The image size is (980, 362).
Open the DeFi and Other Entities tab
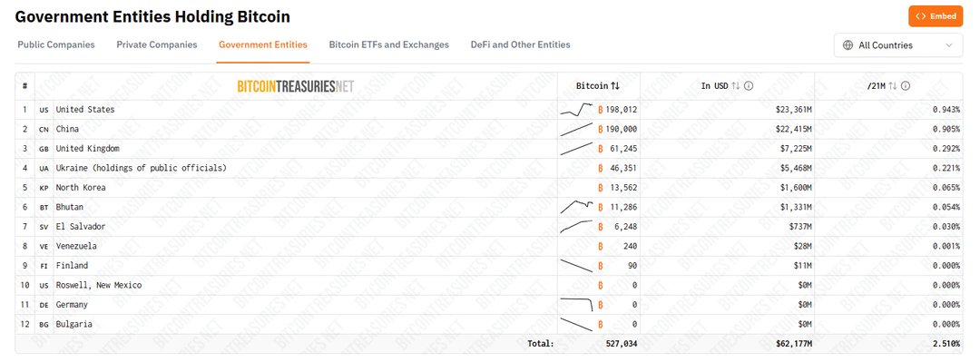pyautogui.click(x=520, y=44)
